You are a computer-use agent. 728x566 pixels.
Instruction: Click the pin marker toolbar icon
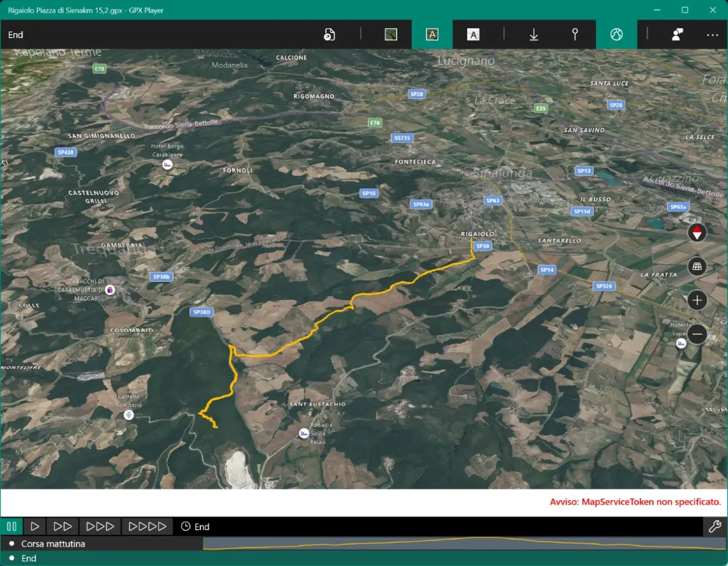(575, 35)
